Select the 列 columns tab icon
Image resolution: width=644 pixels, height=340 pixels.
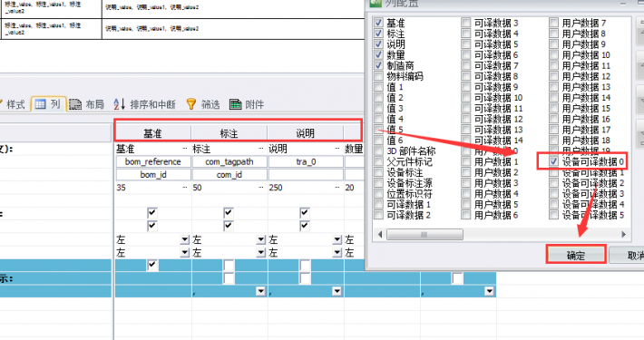click(40, 104)
